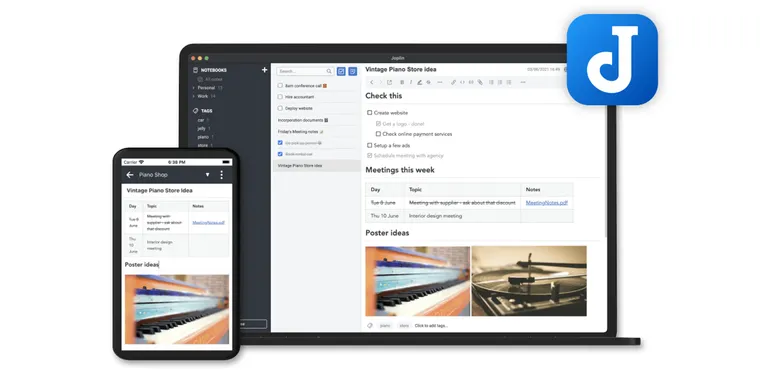Image resolution: width=760 pixels, height=380 pixels.
Task: Select the store tag in sidebar
Action: 203,145
